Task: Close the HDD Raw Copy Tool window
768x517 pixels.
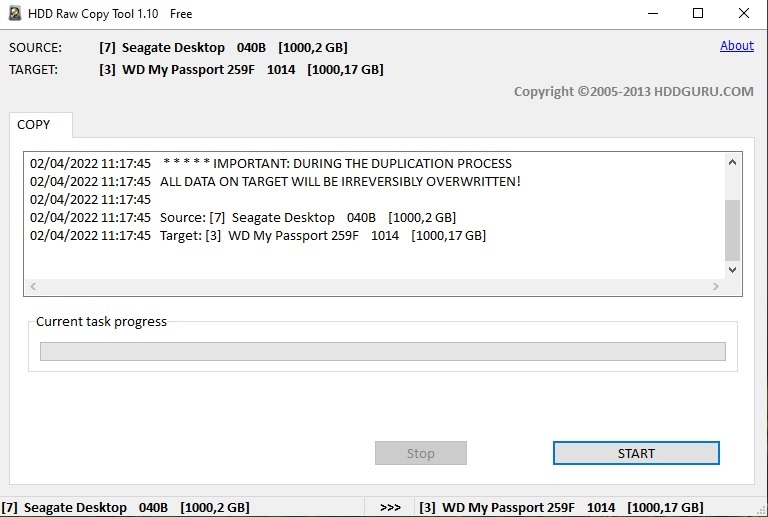Action: (x=744, y=13)
